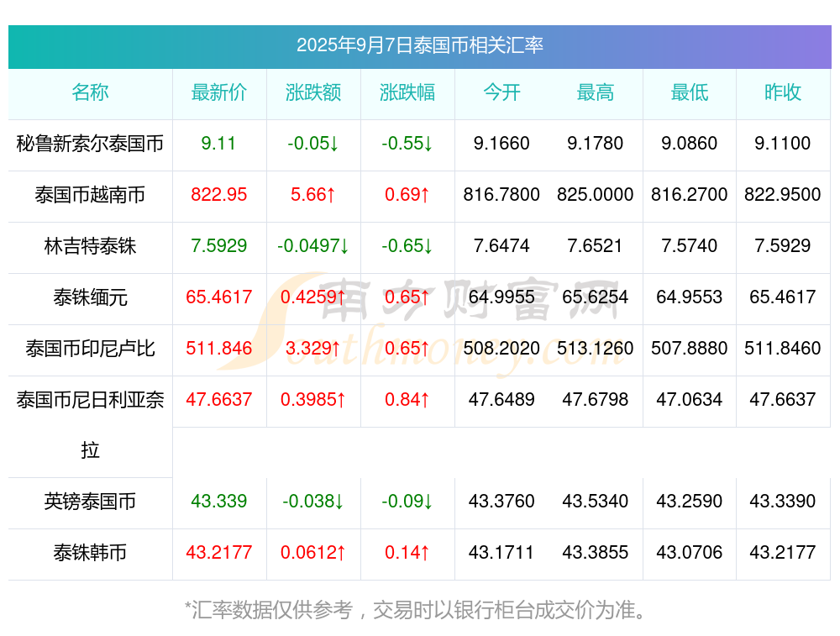Click high value 513.1260

coord(596,349)
